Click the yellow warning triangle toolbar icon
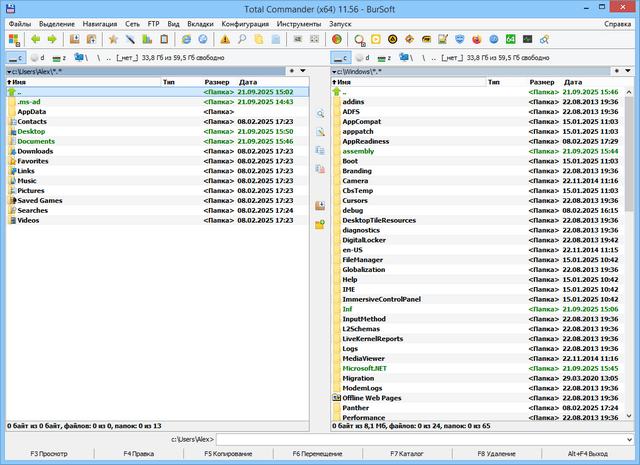 [x=225, y=39]
